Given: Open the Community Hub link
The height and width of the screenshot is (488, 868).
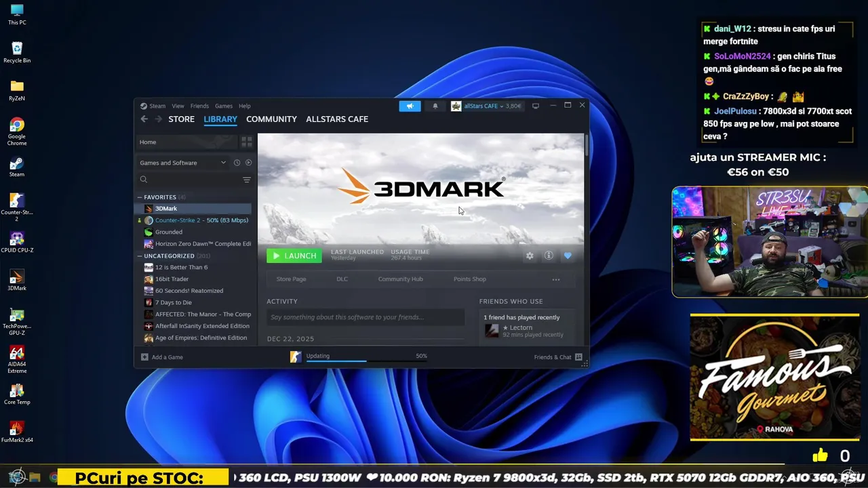Looking at the screenshot, I should coord(400,279).
